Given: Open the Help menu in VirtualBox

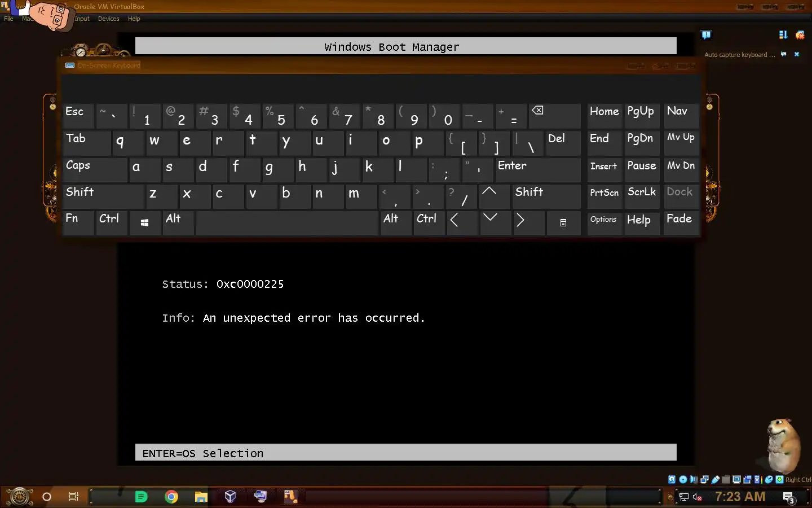Looking at the screenshot, I should [134, 19].
